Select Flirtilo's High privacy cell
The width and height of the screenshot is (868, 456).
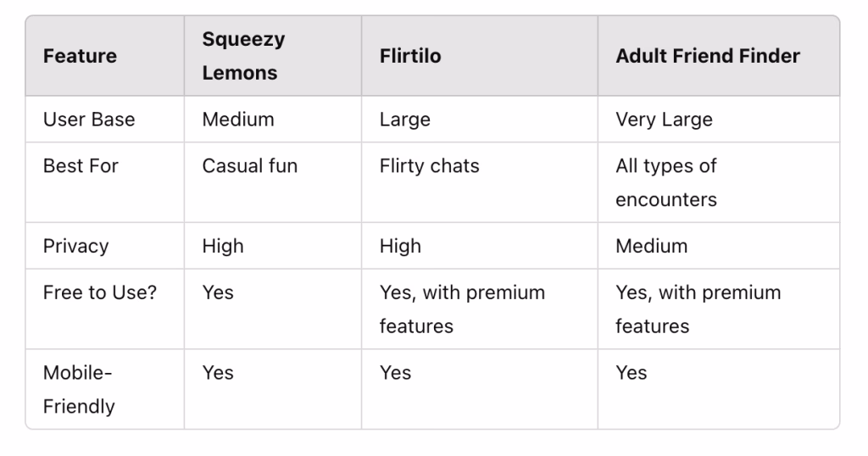click(400, 247)
